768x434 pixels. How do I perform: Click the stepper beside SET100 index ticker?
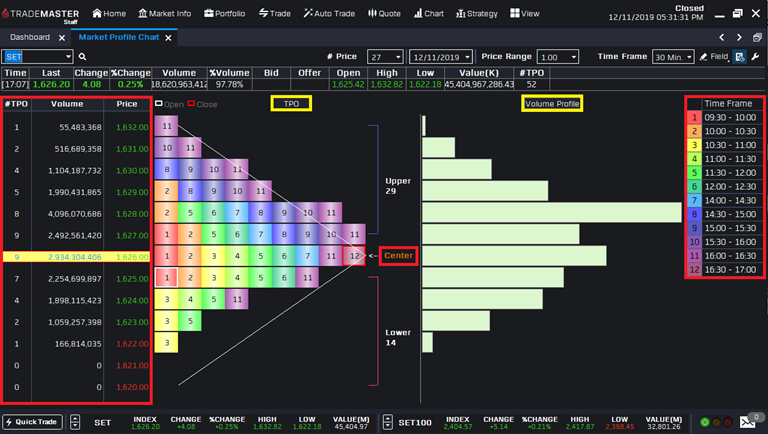(x=387, y=422)
